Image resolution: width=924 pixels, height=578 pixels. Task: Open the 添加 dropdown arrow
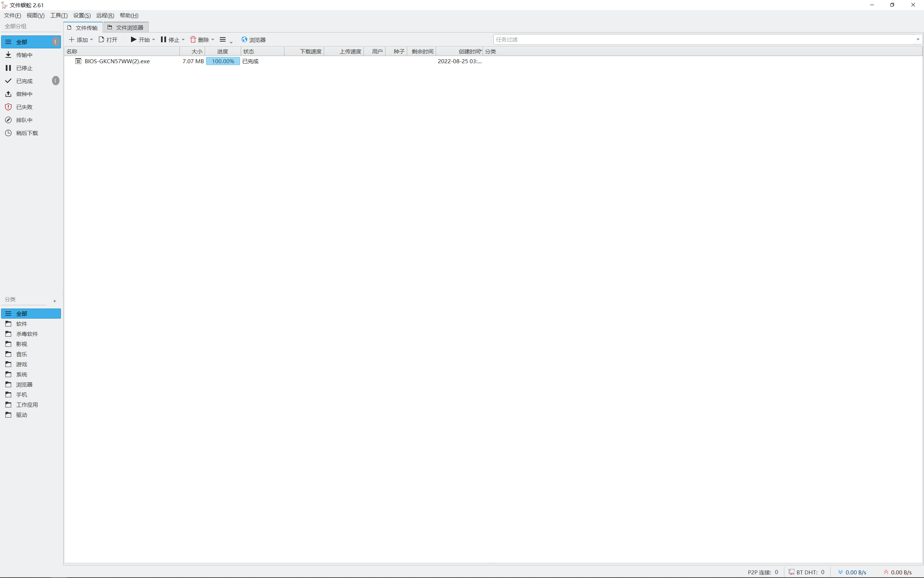point(91,40)
